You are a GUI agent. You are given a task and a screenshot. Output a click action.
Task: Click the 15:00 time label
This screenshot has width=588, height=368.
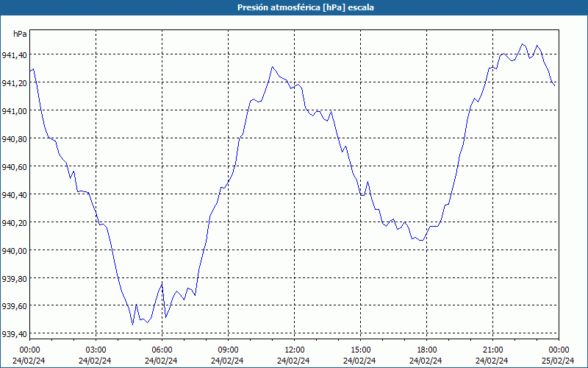[x=360, y=350]
